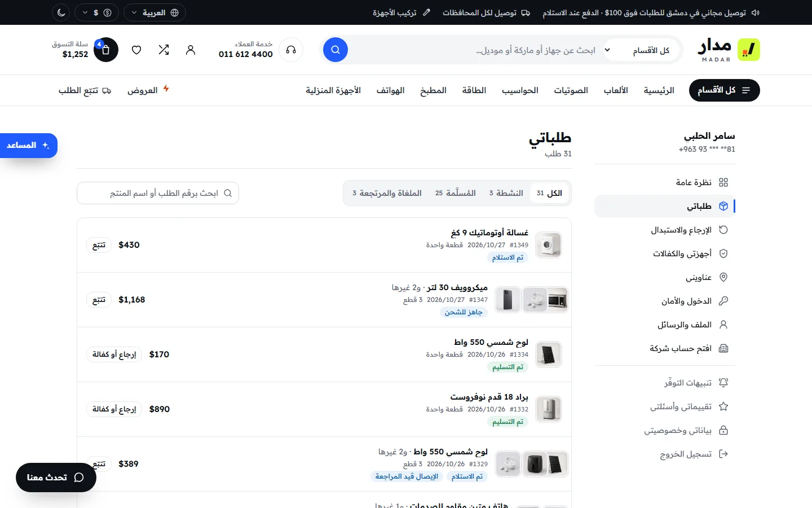Open الدخول والأمان in sidebar
This screenshot has width=812, height=508.
tap(665, 301)
